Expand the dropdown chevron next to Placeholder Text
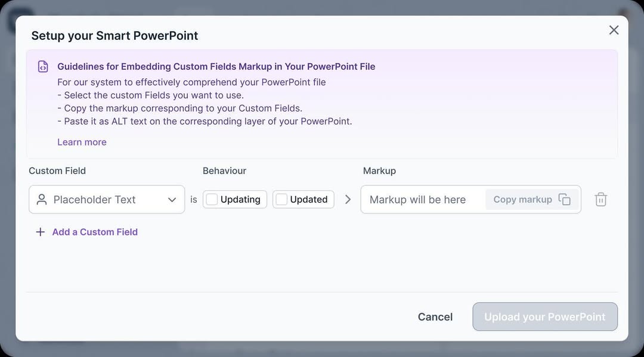This screenshot has height=357, width=644. [172, 200]
